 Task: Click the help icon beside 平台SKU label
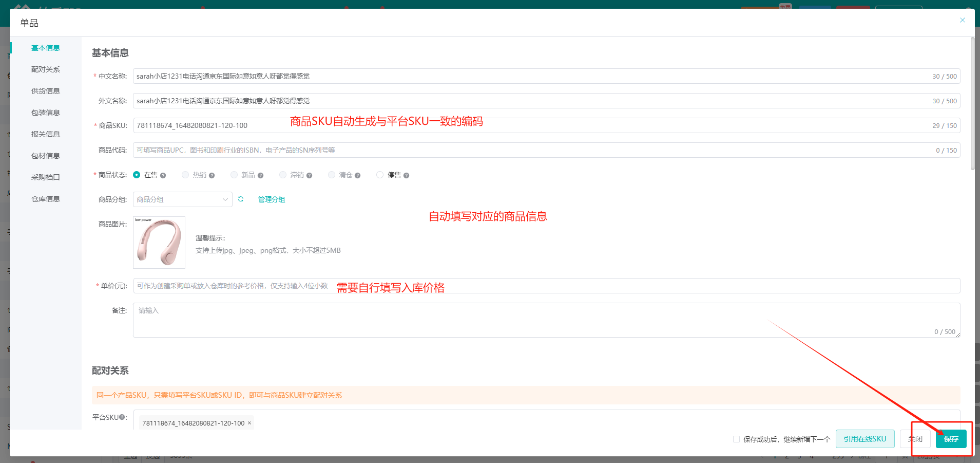[122, 417]
